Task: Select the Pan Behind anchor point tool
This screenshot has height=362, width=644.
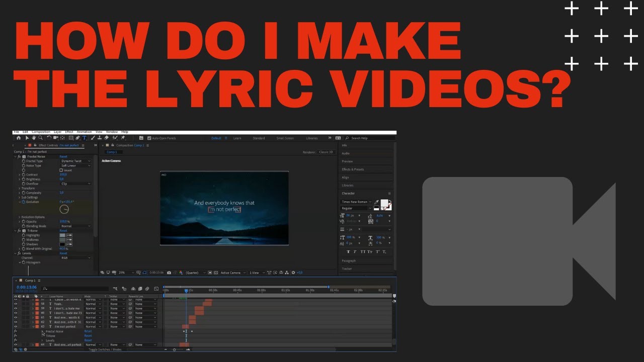Action: pyautogui.click(x=62, y=138)
